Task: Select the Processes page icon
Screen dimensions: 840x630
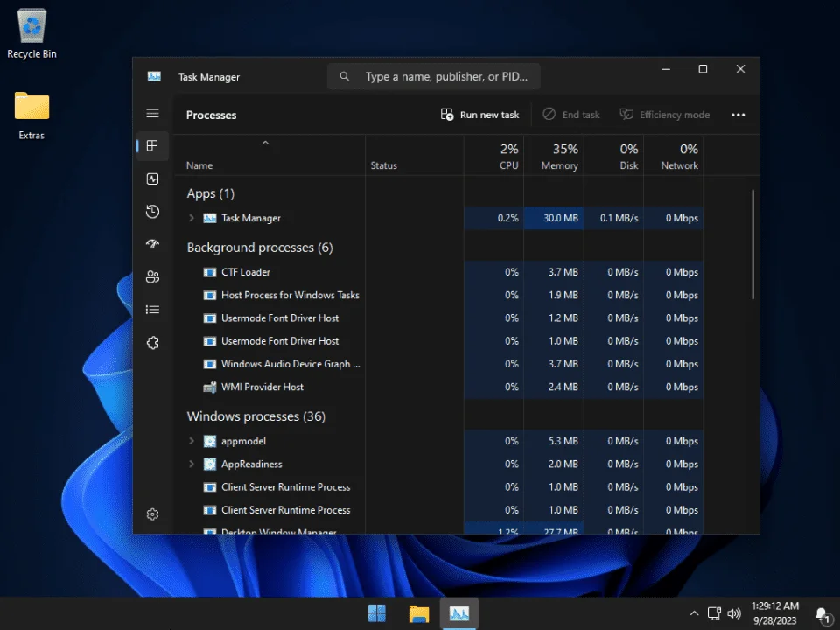Action: pyautogui.click(x=152, y=146)
